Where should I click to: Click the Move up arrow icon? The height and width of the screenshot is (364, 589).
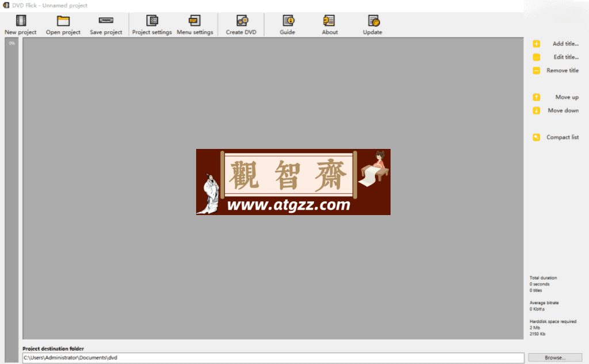pyautogui.click(x=537, y=97)
